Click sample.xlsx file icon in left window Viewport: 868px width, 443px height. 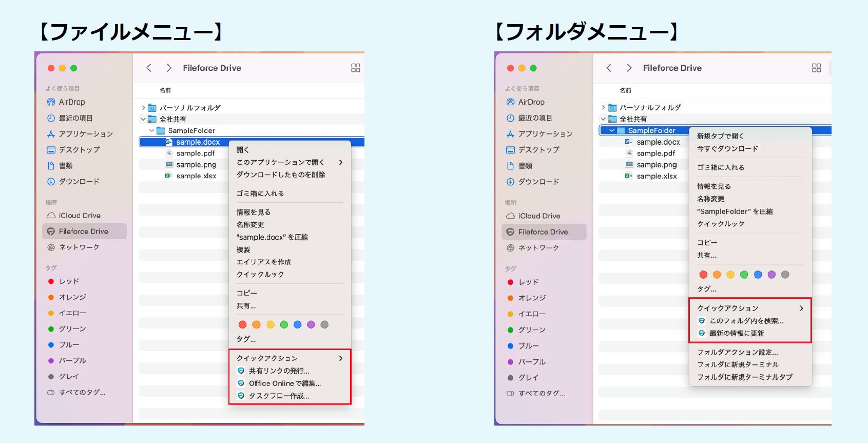(168, 176)
